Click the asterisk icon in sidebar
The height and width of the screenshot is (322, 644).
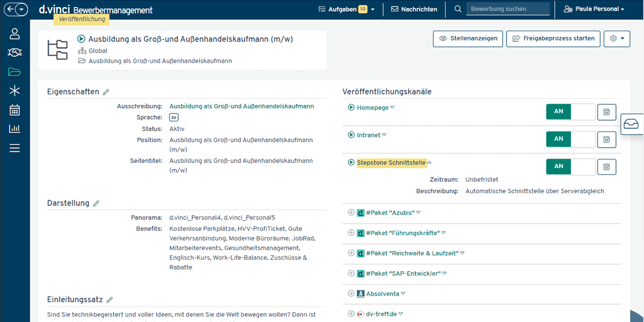click(14, 91)
